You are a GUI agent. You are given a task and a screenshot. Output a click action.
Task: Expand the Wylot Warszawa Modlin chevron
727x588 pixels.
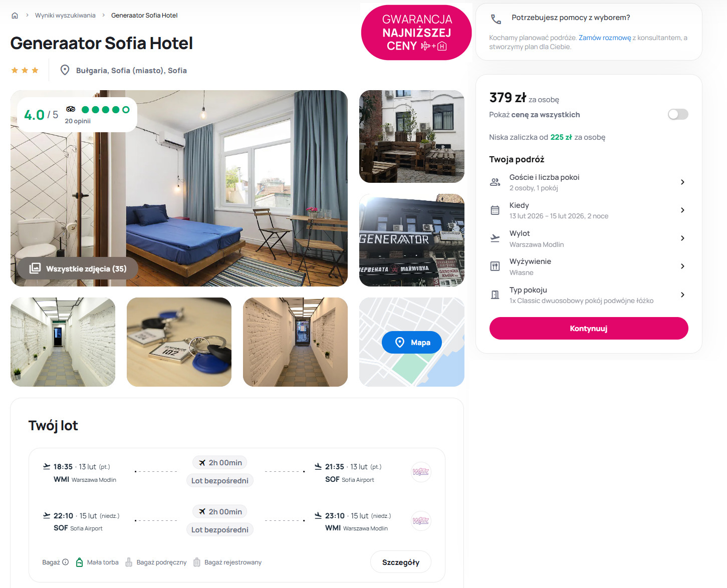(x=682, y=238)
